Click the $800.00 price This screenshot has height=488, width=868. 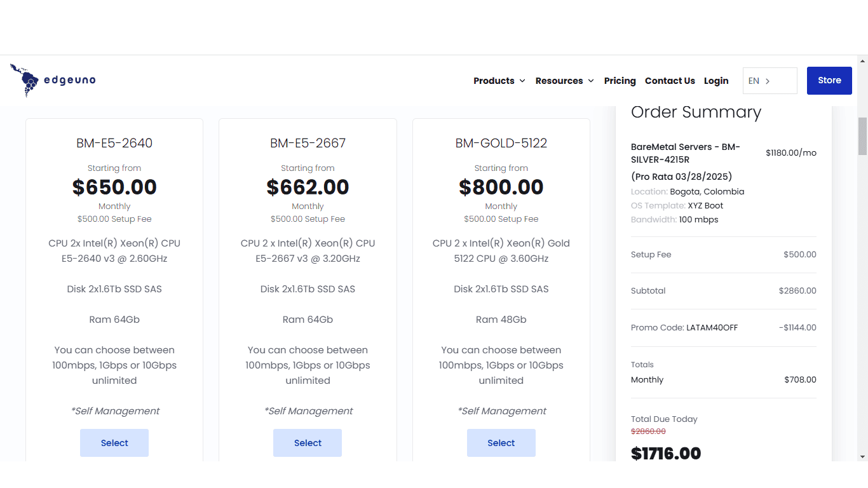click(x=501, y=187)
